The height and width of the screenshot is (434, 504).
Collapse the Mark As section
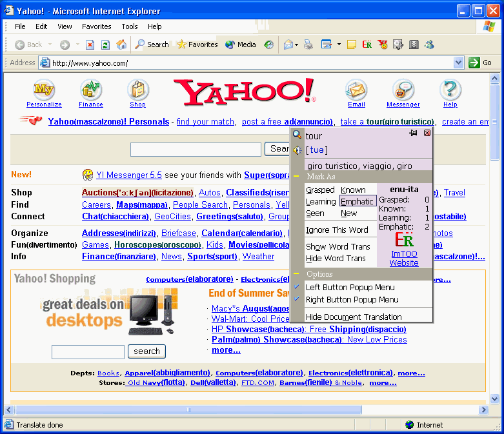coord(296,176)
